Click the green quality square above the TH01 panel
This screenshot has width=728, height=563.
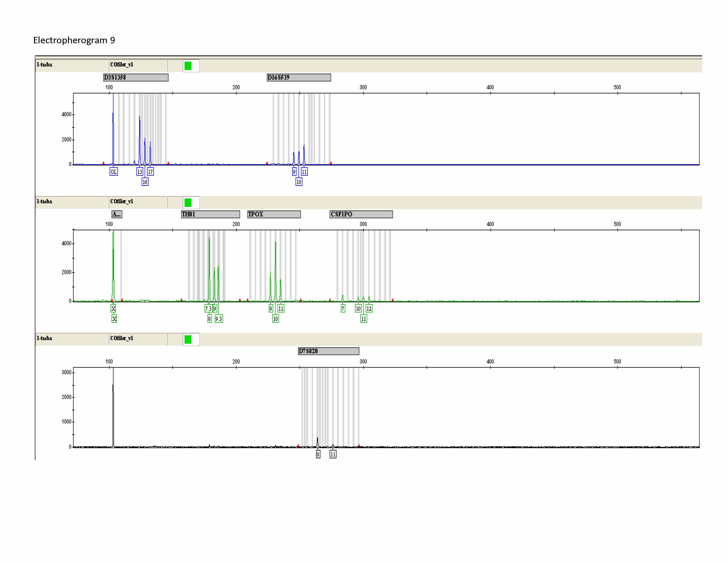[x=188, y=202]
